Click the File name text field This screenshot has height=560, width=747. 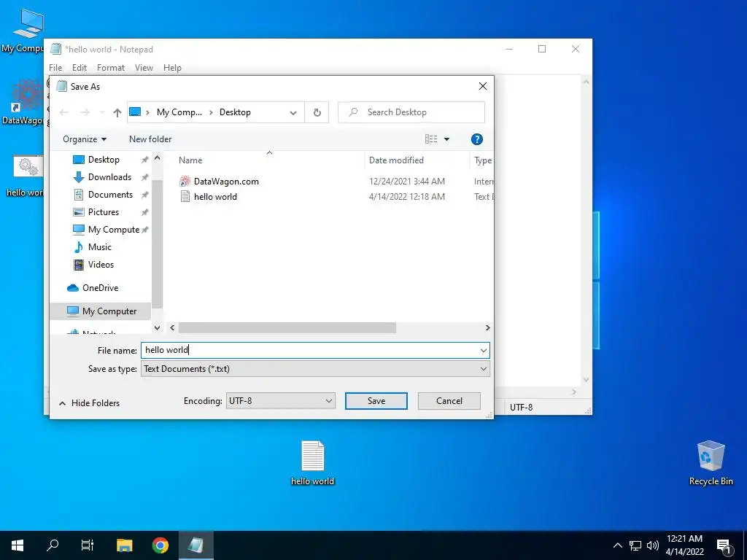tap(309, 351)
